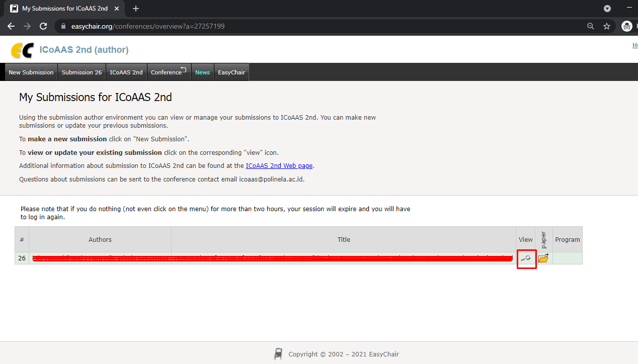
Task: Click the ICoAAS 2nd (author) heading
Action: click(84, 50)
